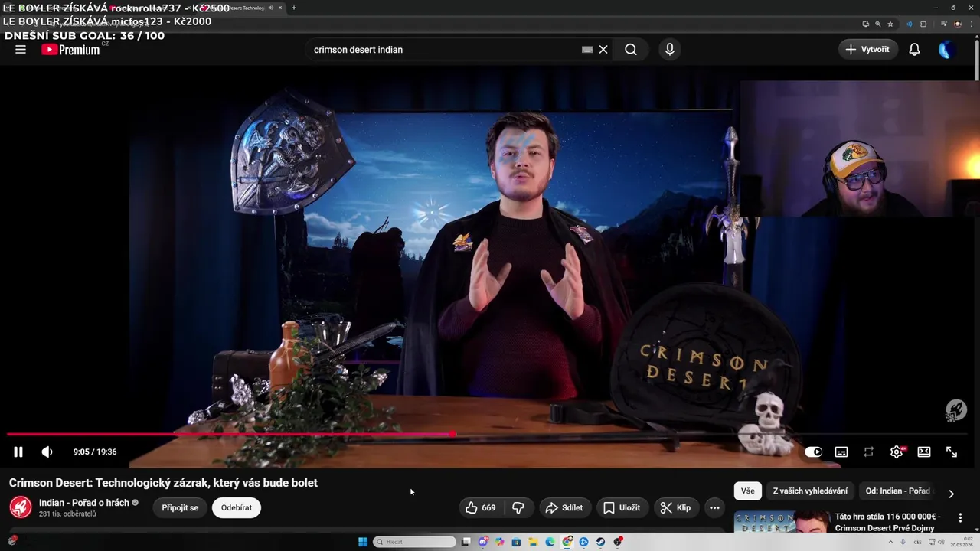Viewport: 980px width, 551px height.
Task: Like the video with 669 likes
Action: point(481,507)
